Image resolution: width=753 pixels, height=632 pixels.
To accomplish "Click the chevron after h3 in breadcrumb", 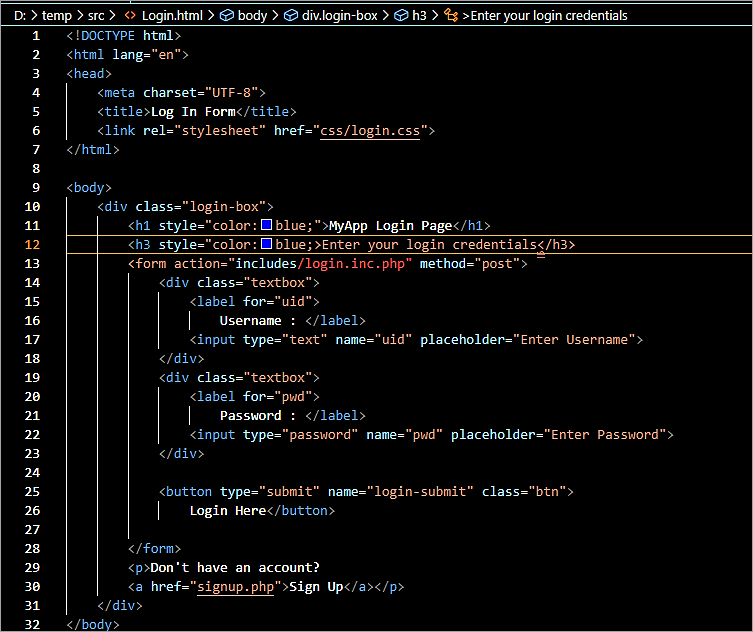I will coord(435,15).
